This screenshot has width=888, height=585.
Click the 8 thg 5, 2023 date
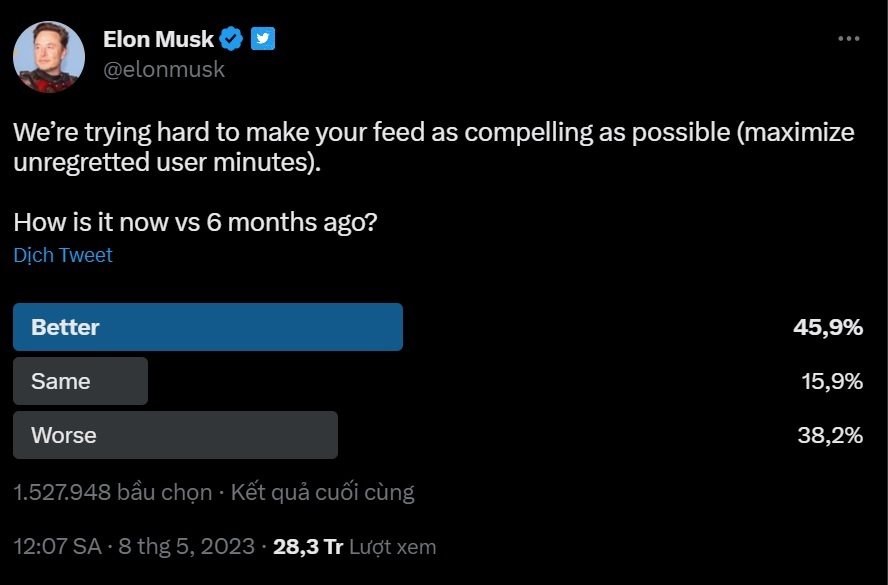click(187, 547)
